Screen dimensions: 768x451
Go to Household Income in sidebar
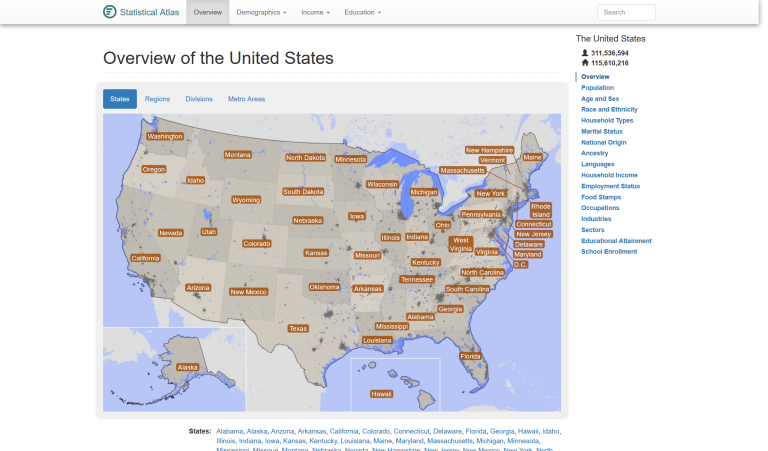tap(609, 175)
